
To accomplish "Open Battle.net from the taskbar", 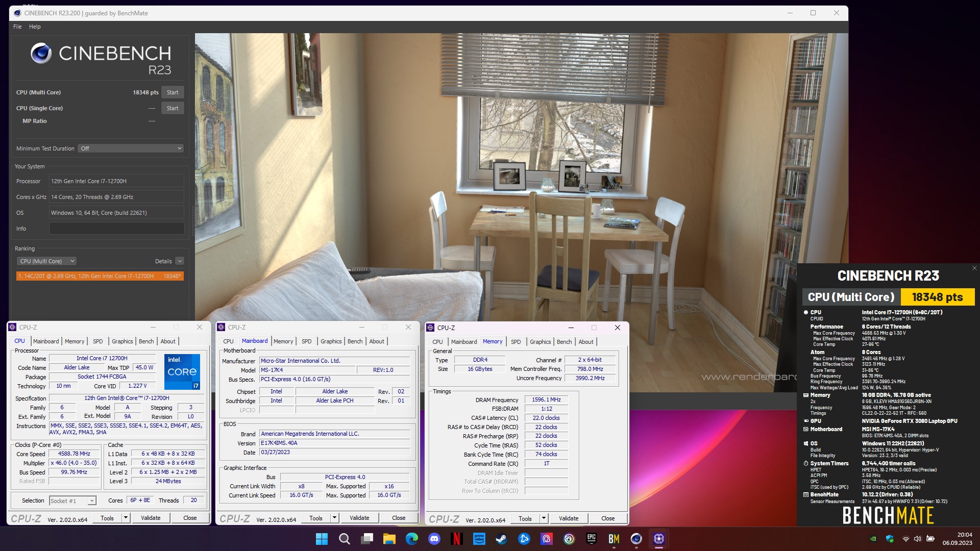I will tap(524, 539).
